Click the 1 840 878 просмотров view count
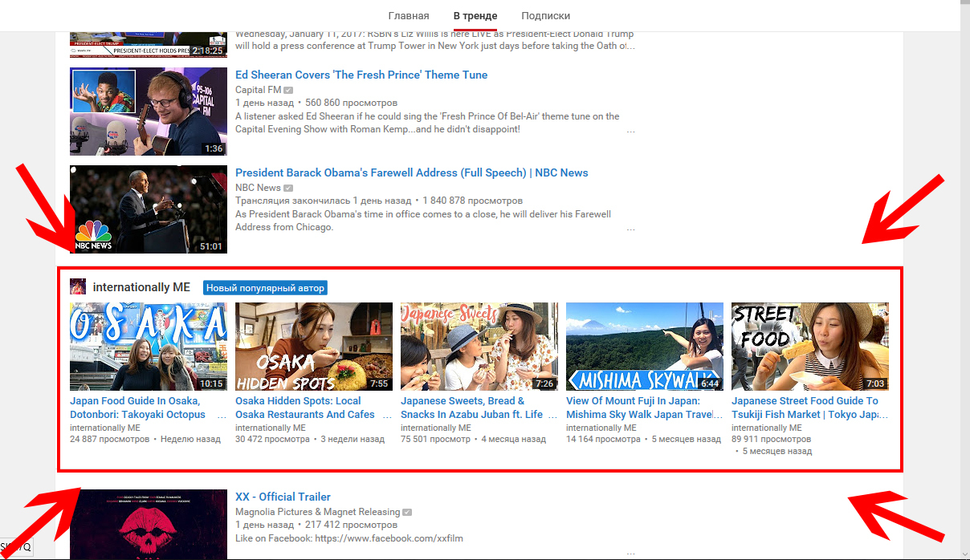970x560 pixels. coord(471,201)
